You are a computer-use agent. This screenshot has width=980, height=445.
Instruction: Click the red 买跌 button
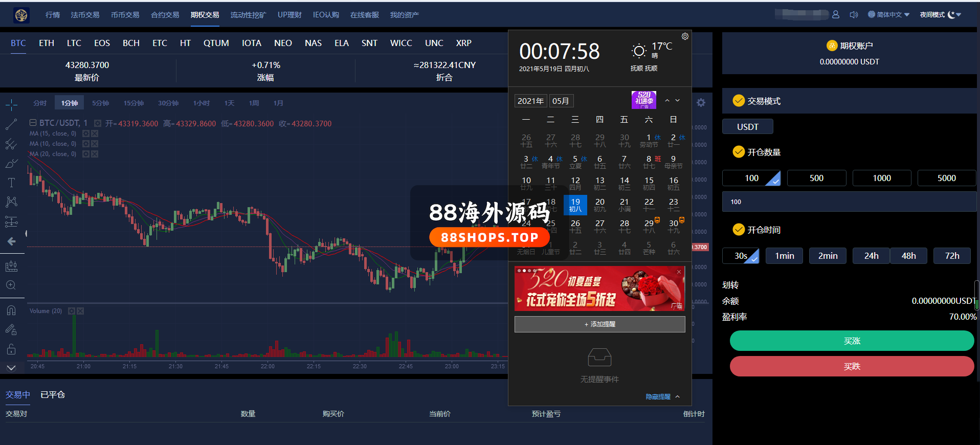point(852,366)
